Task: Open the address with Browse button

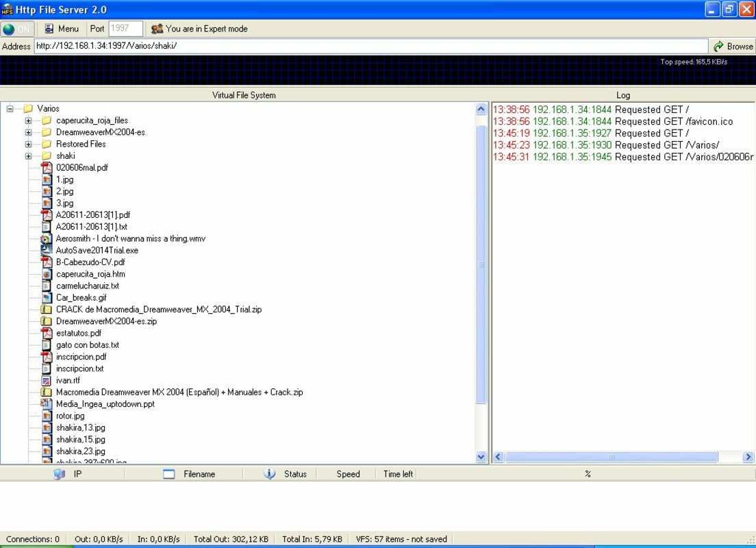Action: (733, 47)
